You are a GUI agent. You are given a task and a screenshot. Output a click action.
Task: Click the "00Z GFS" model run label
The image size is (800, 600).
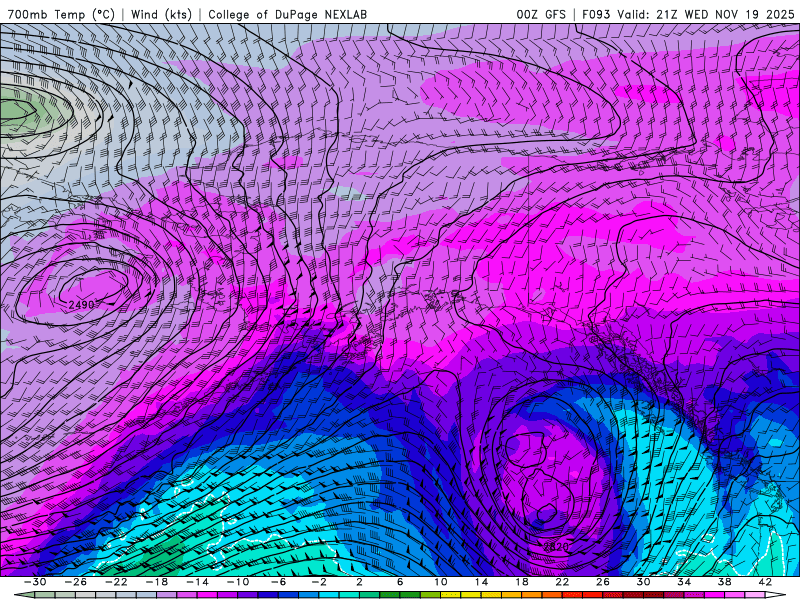tap(541, 14)
